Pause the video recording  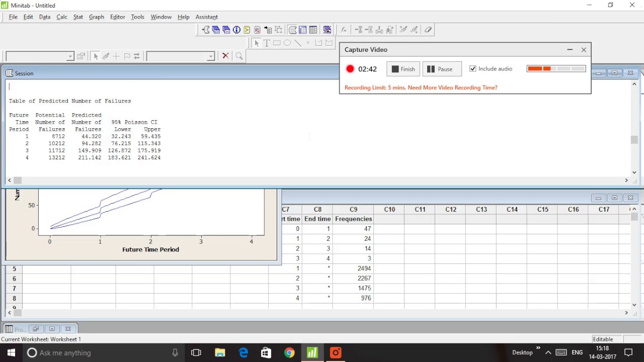pyautogui.click(x=442, y=69)
